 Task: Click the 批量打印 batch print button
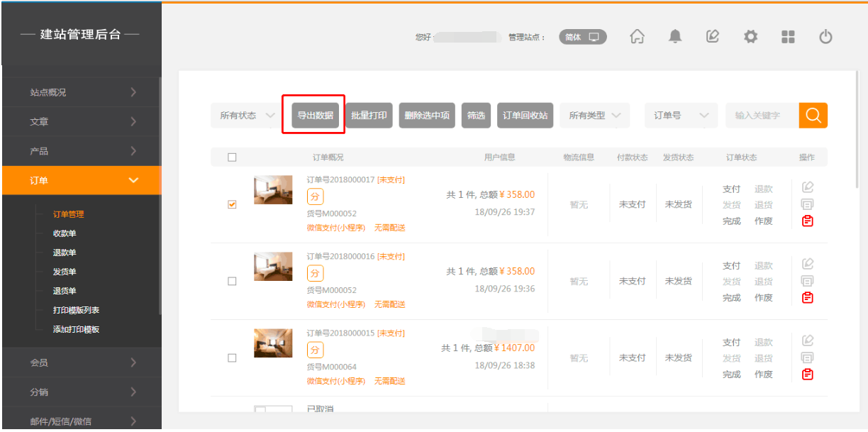(369, 115)
